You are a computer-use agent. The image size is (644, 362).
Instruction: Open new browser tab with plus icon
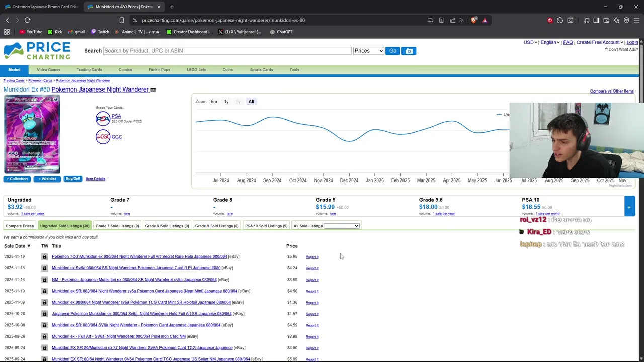coord(172,7)
